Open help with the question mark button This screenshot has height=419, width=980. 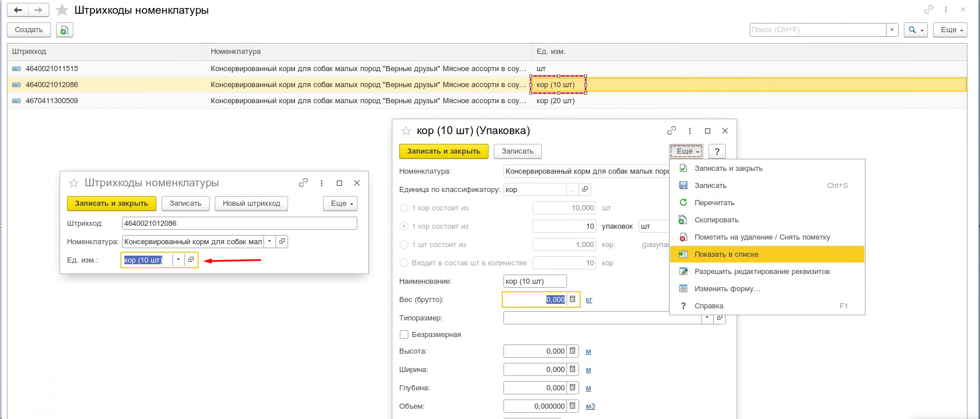(717, 151)
